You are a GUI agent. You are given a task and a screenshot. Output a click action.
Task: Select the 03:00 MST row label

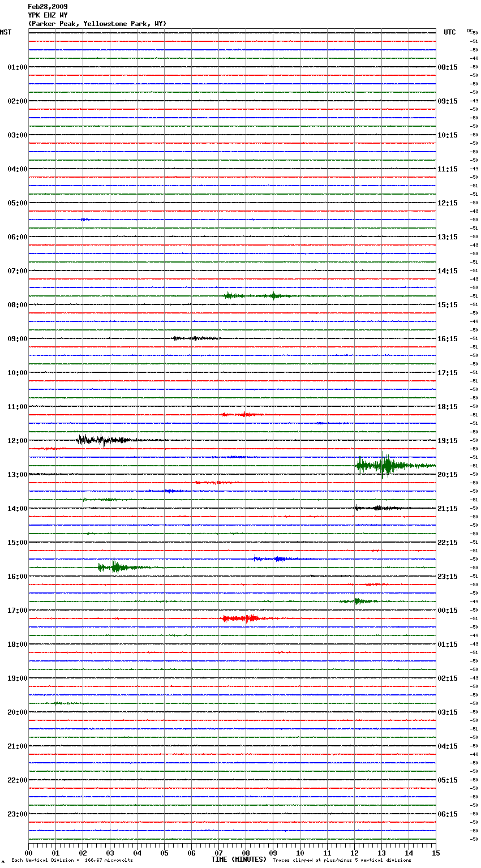click(x=18, y=135)
